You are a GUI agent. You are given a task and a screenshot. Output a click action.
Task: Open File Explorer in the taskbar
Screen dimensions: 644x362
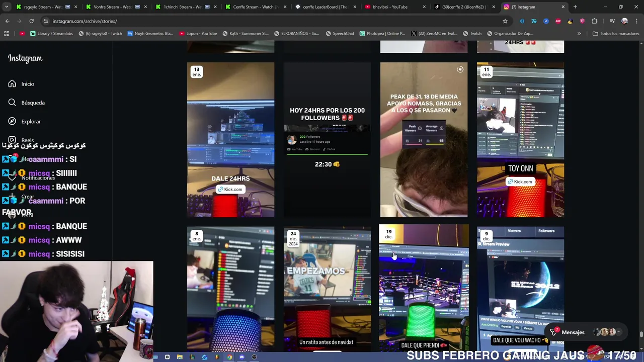pos(180,357)
